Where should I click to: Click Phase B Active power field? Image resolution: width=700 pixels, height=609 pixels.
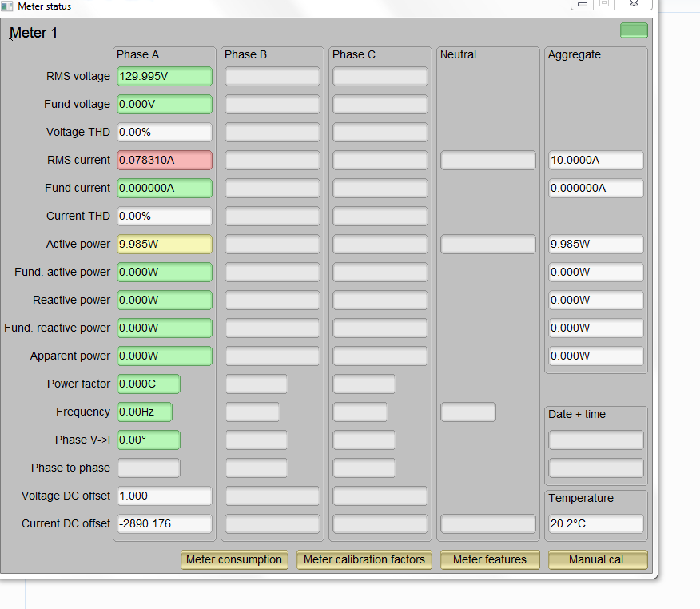272,245
